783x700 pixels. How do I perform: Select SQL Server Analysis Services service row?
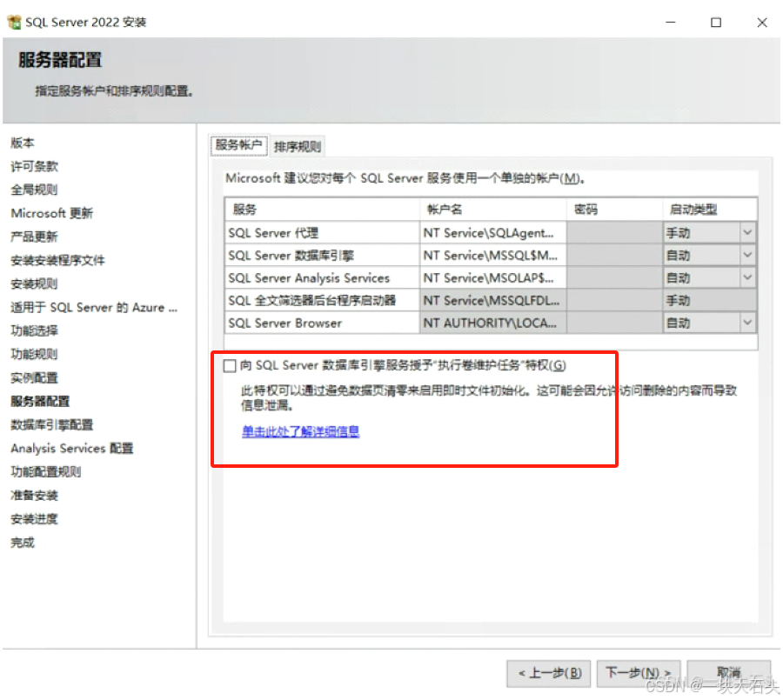322,277
